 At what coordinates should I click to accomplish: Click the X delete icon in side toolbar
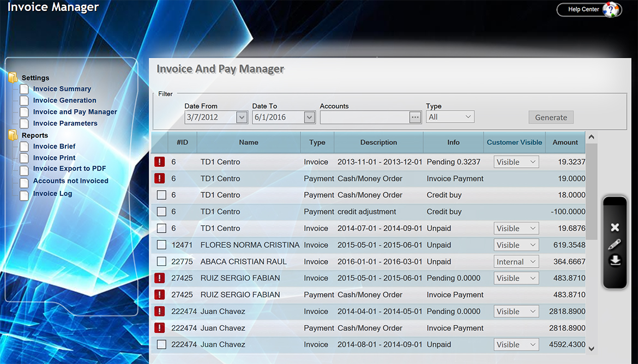pos(615,228)
